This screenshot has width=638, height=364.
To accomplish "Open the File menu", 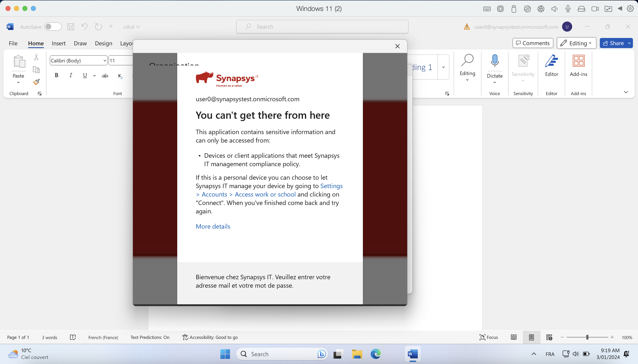I will click(x=13, y=43).
